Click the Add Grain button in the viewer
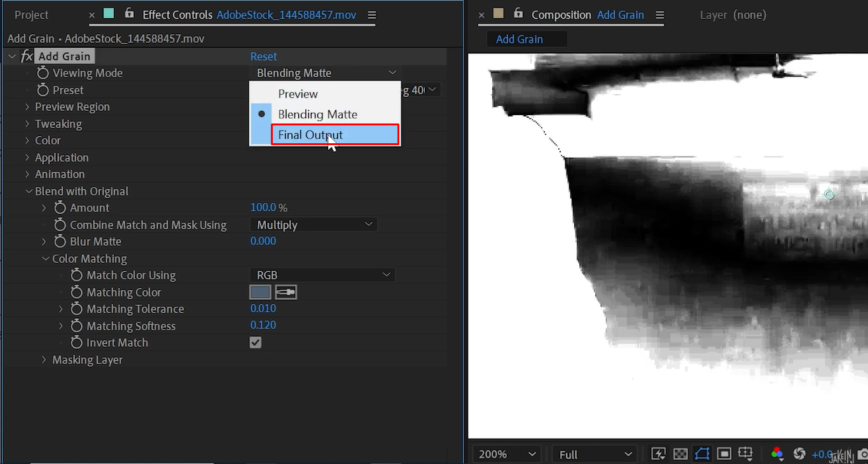The width and height of the screenshot is (868, 464). coord(527,39)
